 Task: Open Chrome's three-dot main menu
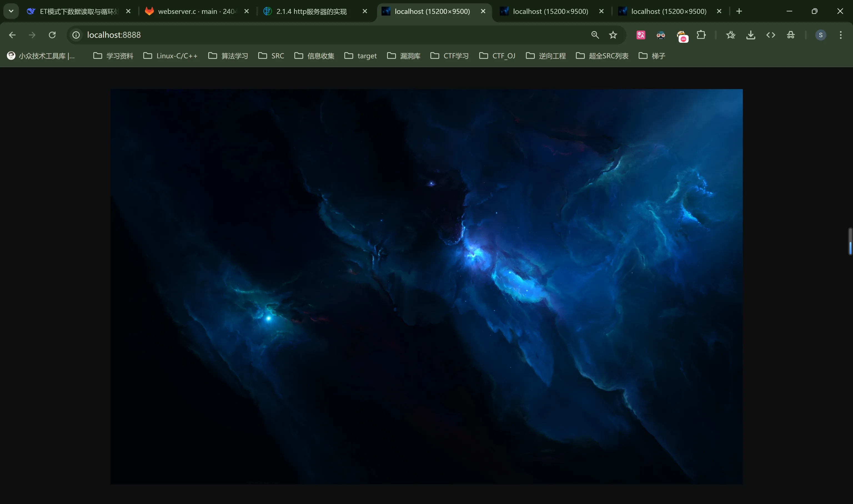pos(841,35)
